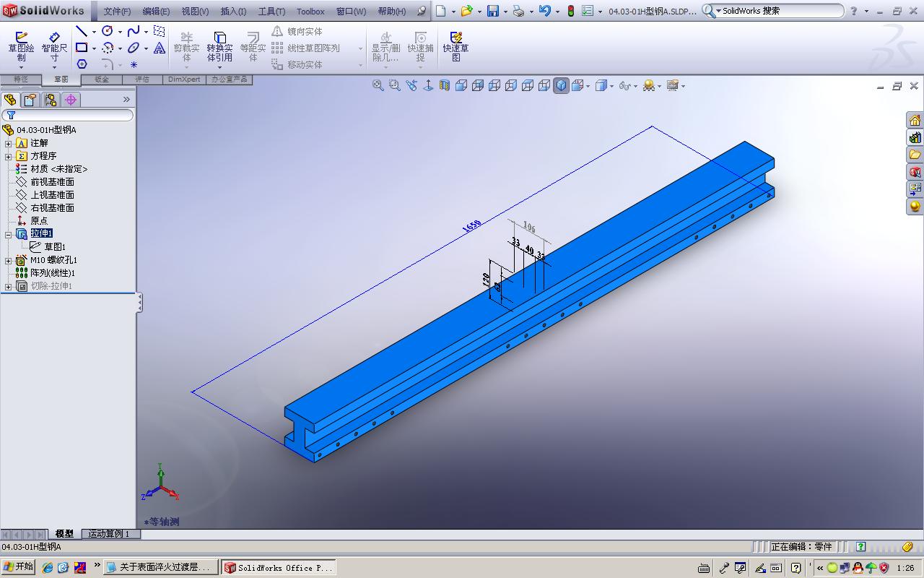
Task: Open the PropertyManager tab
Action: [x=30, y=100]
